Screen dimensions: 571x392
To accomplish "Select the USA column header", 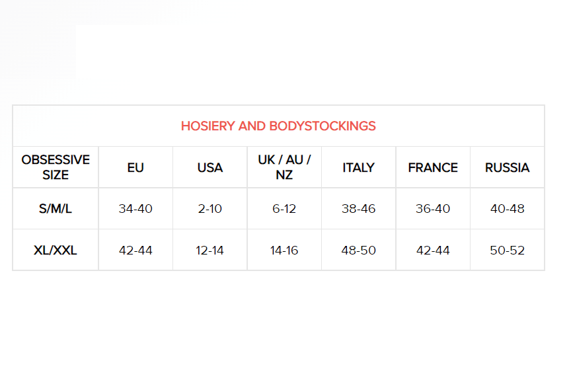I will click(210, 167).
